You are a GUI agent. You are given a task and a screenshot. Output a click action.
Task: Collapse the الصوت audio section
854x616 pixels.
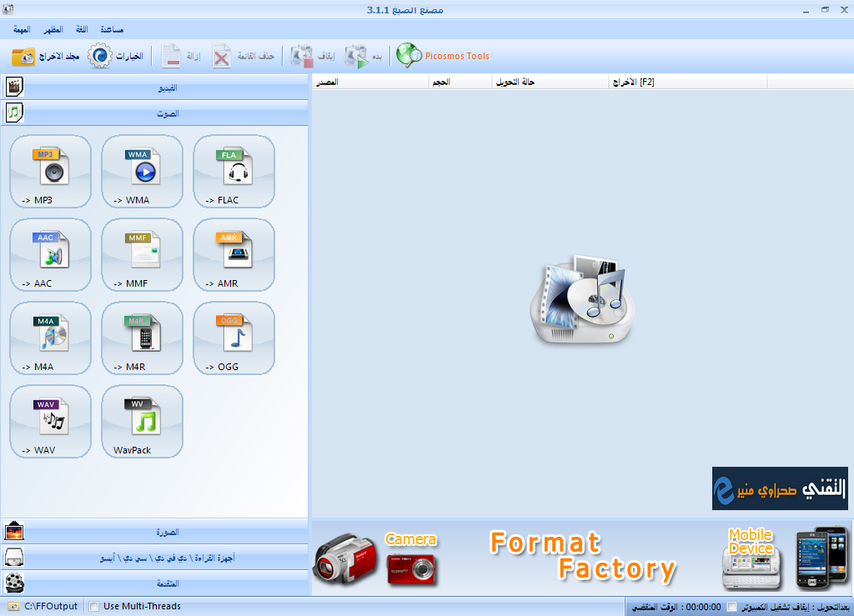coord(154,113)
